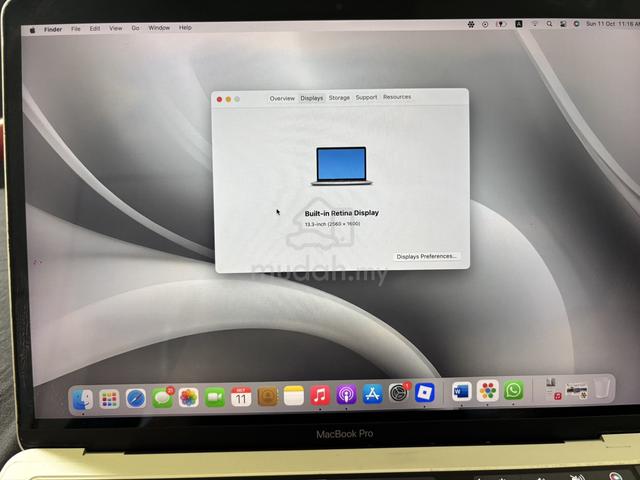Open the input source A menu

tap(519, 24)
